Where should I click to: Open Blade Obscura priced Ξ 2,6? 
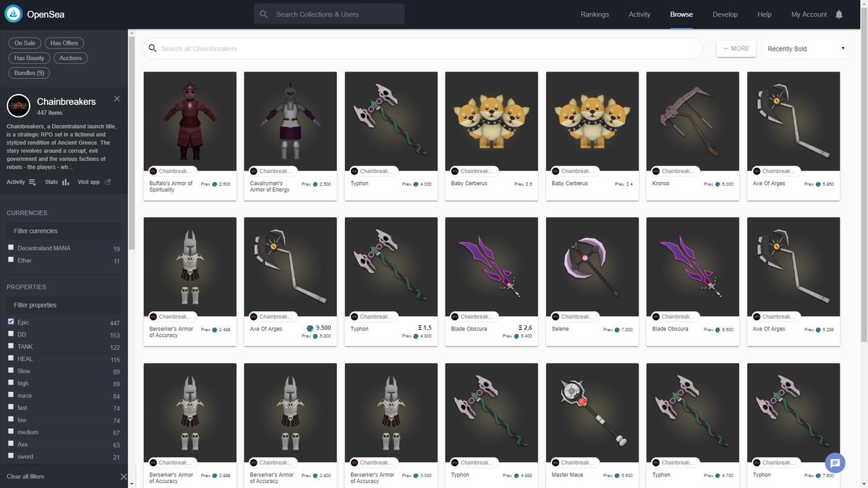pos(492,282)
